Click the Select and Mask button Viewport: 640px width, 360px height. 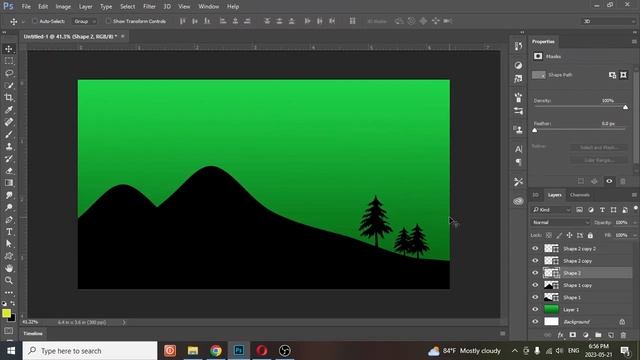[x=598, y=147]
